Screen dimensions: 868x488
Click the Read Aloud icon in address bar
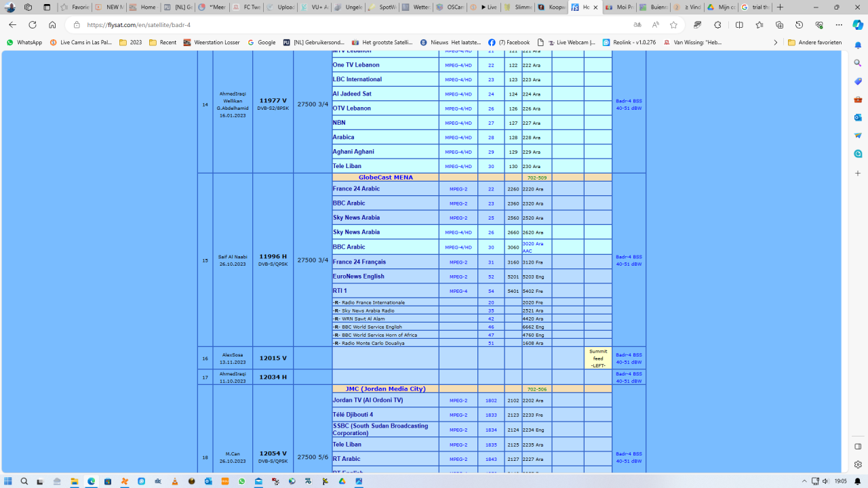[655, 24]
